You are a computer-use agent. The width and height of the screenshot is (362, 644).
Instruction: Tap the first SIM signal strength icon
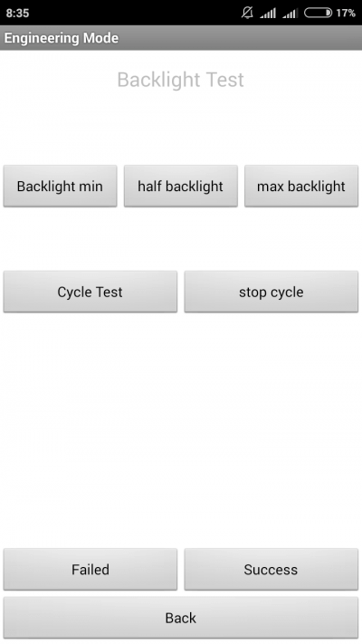click(268, 14)
